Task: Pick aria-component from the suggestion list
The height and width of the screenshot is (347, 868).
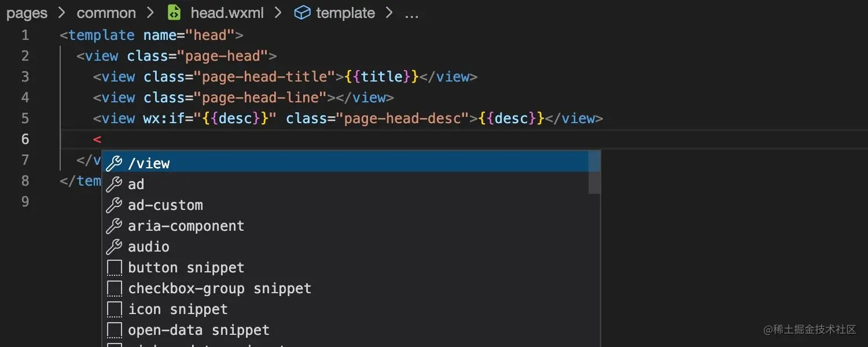Action: coord(351,226)
